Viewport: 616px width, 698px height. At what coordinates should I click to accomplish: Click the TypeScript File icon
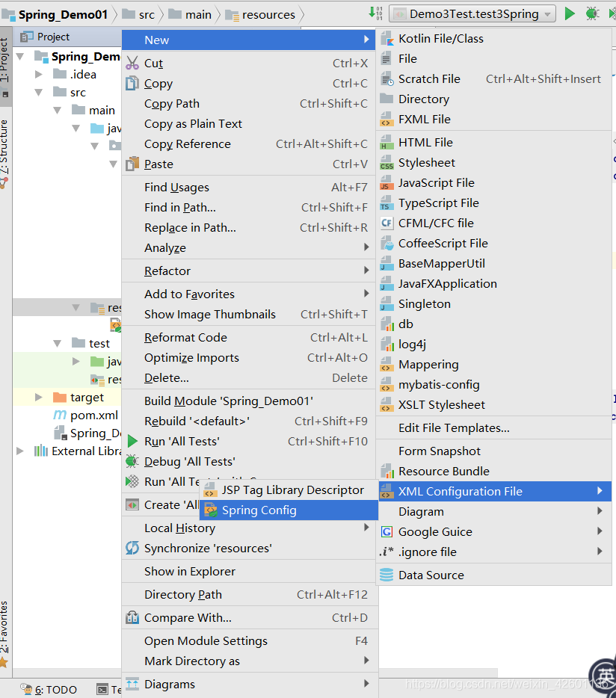point(387,203)
